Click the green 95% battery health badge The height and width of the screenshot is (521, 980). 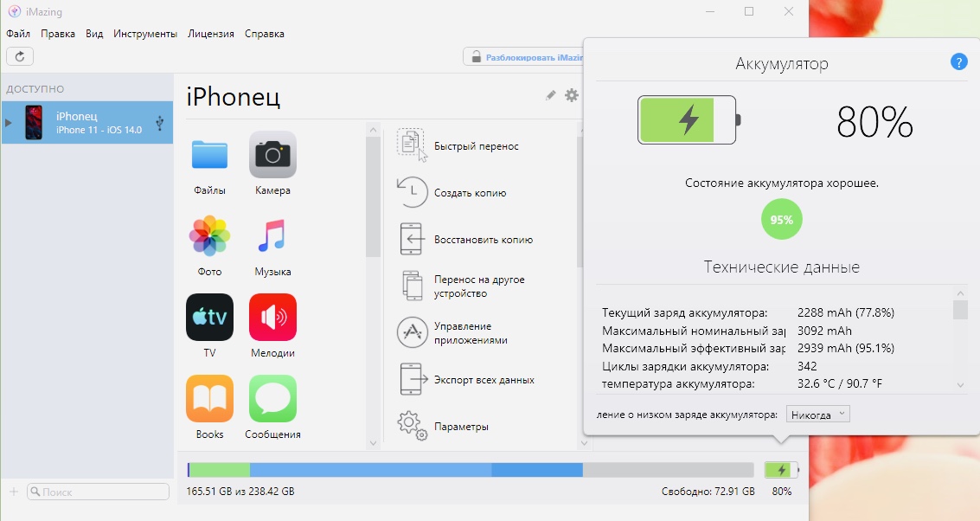[781, 220]
